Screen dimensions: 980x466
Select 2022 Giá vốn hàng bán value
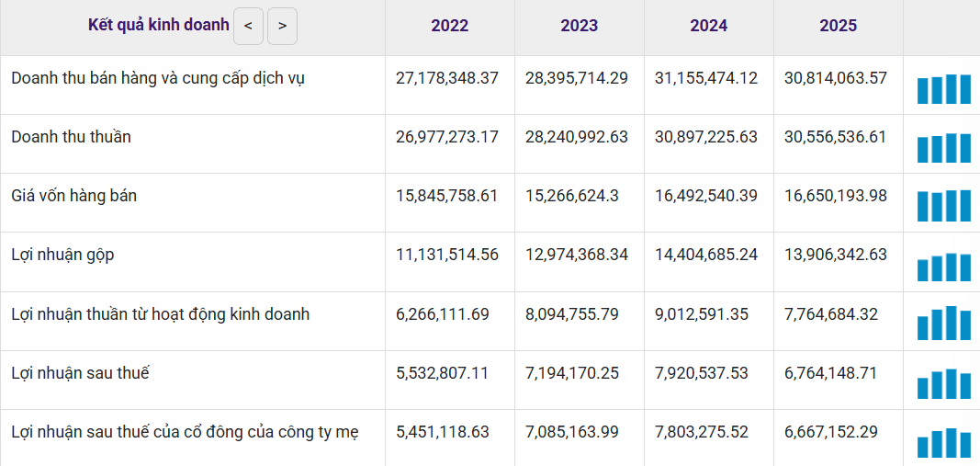coord(447,196)
